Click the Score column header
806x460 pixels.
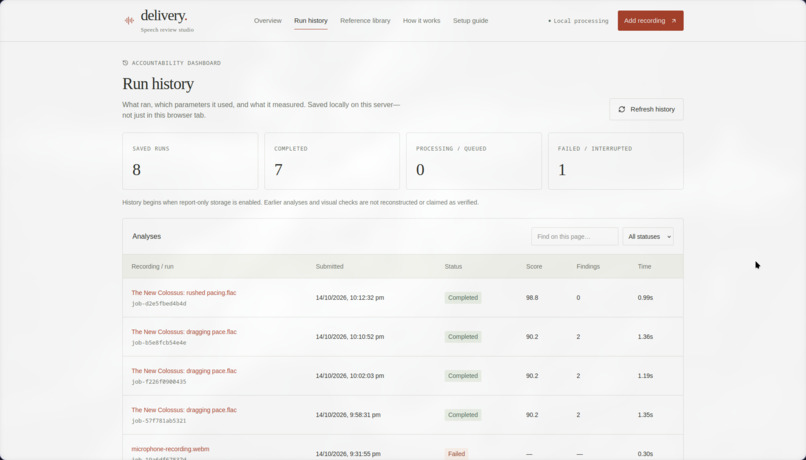click(x=534, y=267)
